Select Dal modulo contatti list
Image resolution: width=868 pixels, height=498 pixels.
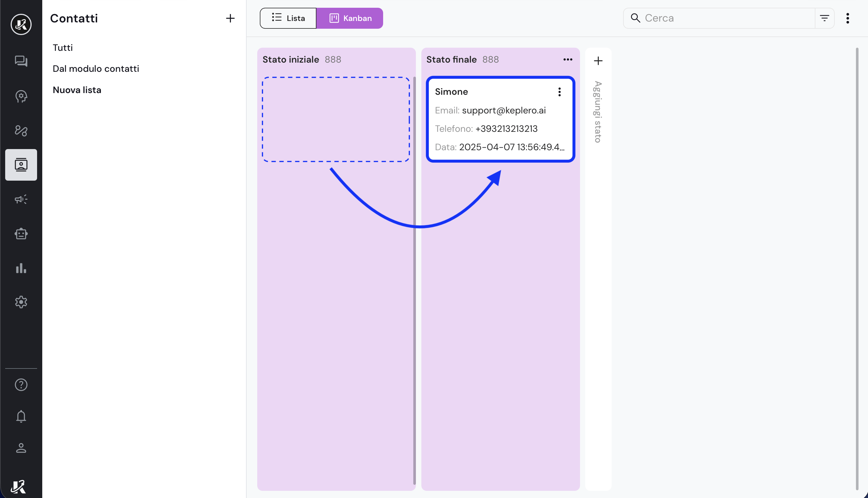tap(96, 69)
